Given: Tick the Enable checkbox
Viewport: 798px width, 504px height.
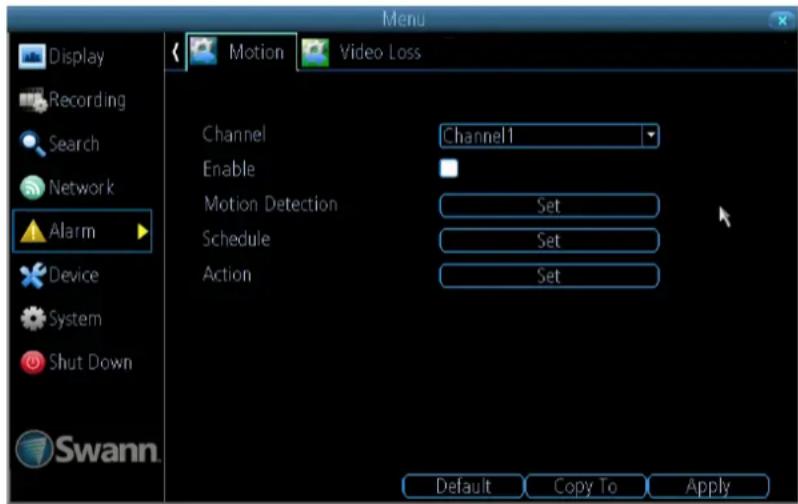Looking at the screenshot, I should pos(448,169).
